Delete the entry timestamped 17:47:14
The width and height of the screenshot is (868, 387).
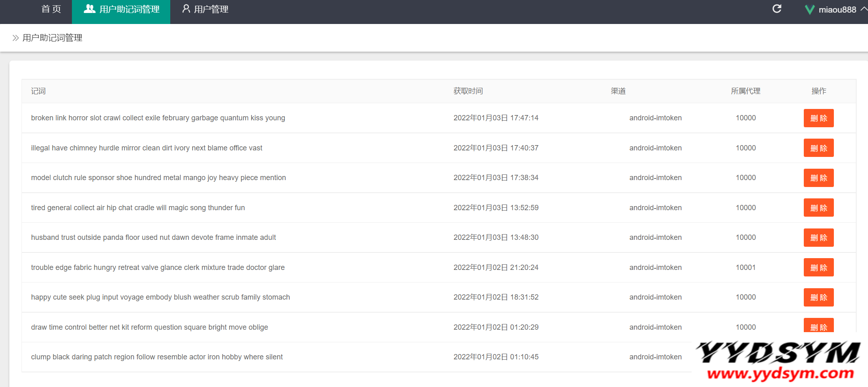tap(818, 118)
